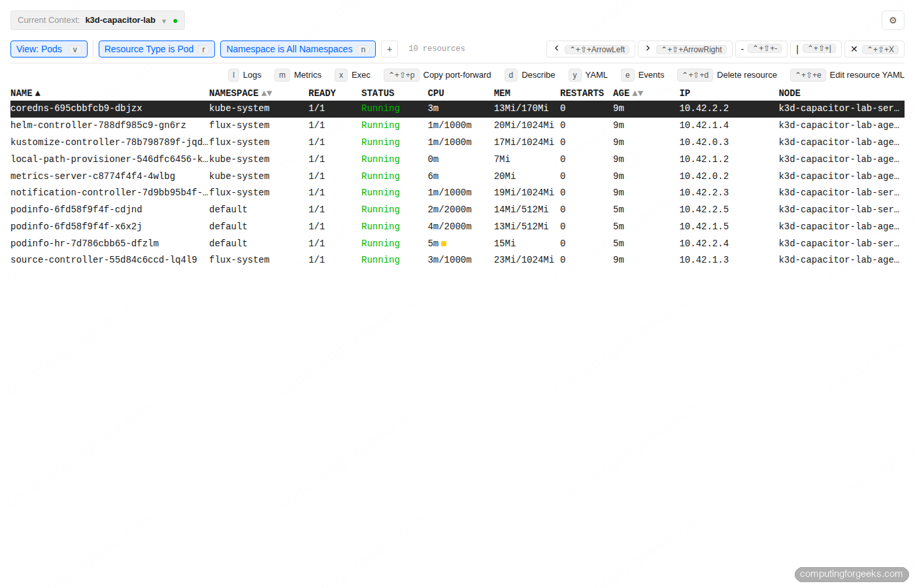915x588 pixels.
Task: Click the Resource Type is Pod filter
Action: [157, 49]
